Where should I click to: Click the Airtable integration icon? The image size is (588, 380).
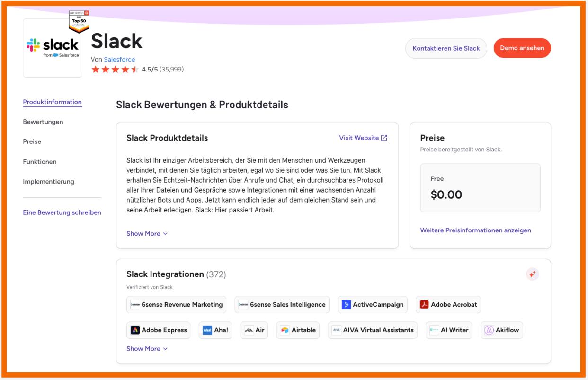tap(285, 330)
